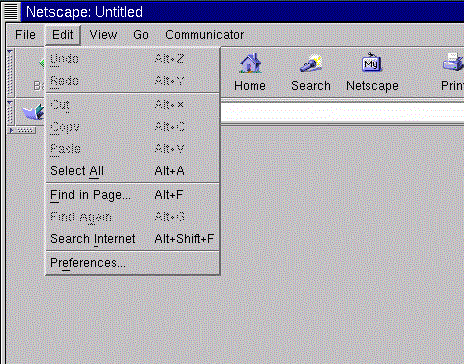This screenshot has width=464, height=364.
Task: Open the window menu icon in title bar
Action: tap(11, 11)
